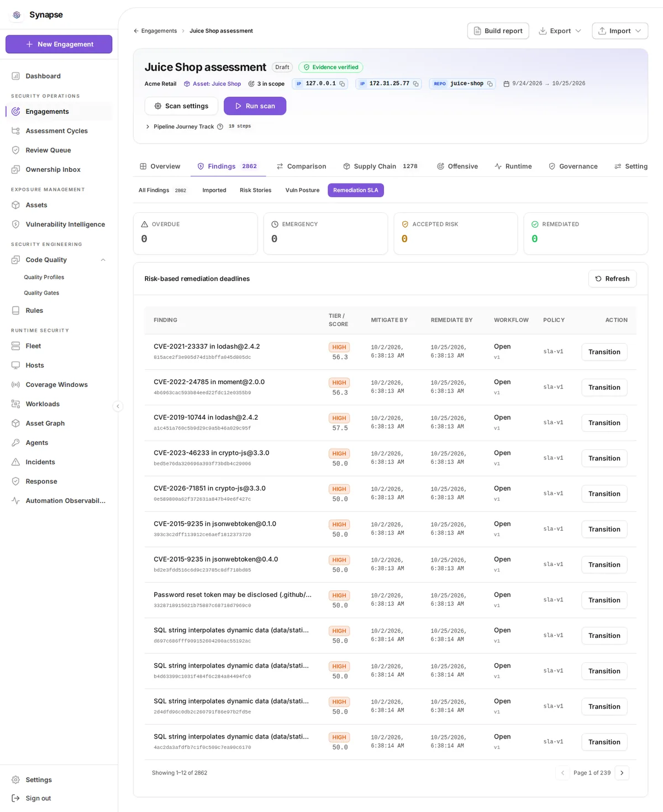
Task: Click the Overdue summary card
Action: (x=196, y=234)
